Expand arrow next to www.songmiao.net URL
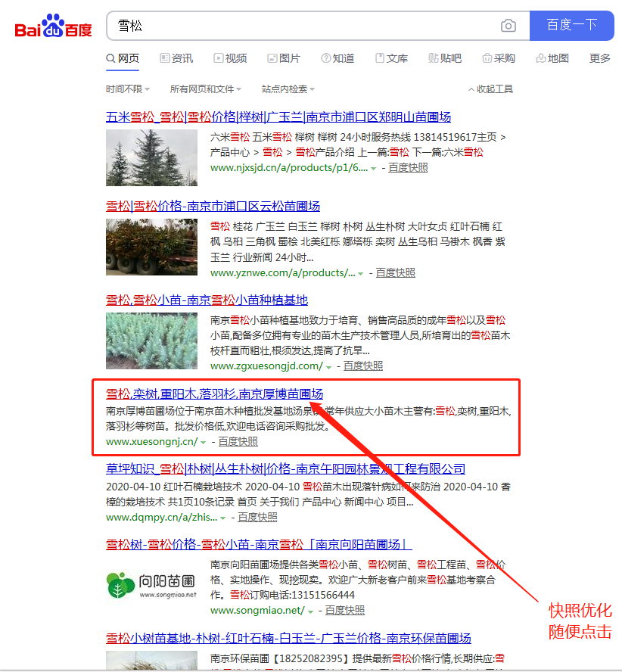The height and width of the screenshot is (672, 622). 310,611
